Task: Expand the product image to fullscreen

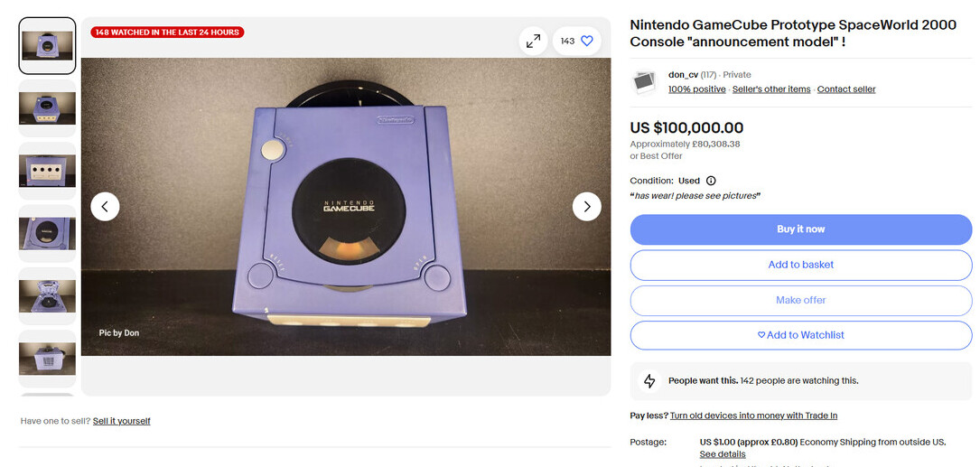Action: coord(534,41)
